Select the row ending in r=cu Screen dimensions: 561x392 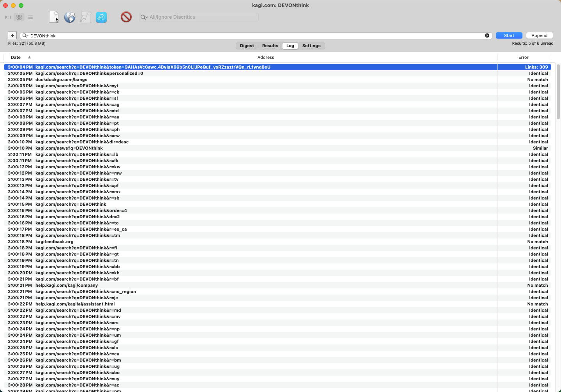click(277, 354)
